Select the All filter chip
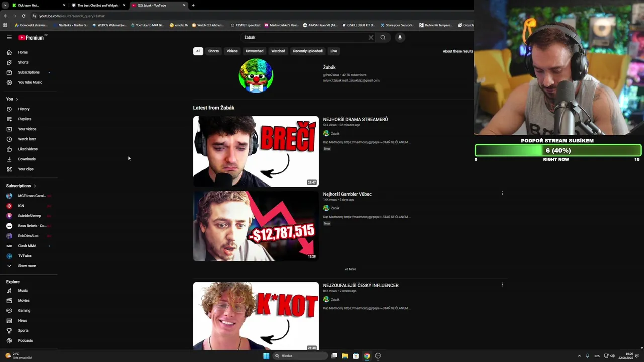The image size is (644, 362). coord(198,51)
